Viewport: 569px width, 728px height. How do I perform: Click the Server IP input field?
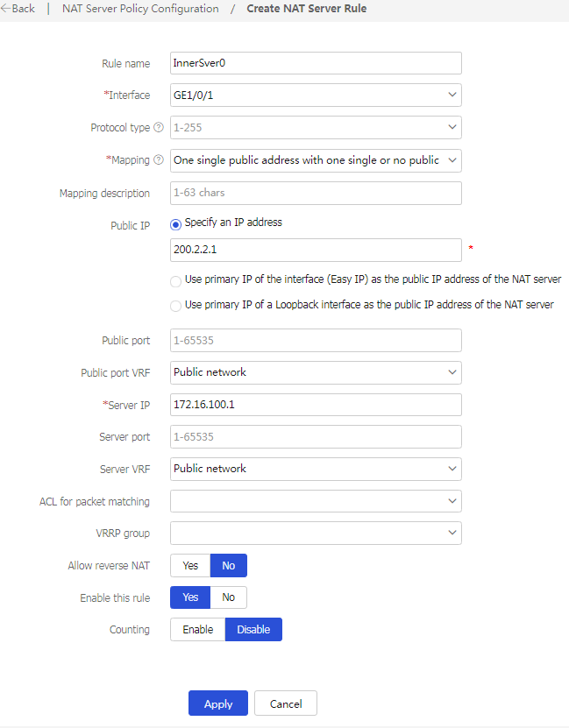coord(316,405)
